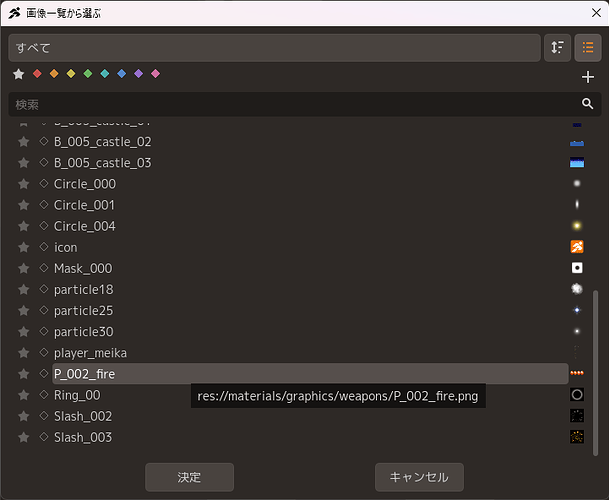609x500 pixels.
Task: Select B_005_castle_02 image entry
Action: 310,142
